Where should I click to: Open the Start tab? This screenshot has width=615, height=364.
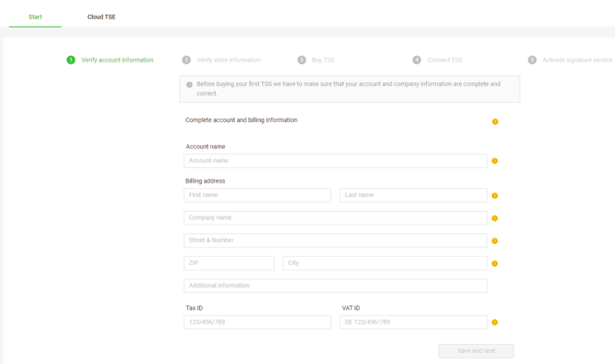tap(35, 17)
